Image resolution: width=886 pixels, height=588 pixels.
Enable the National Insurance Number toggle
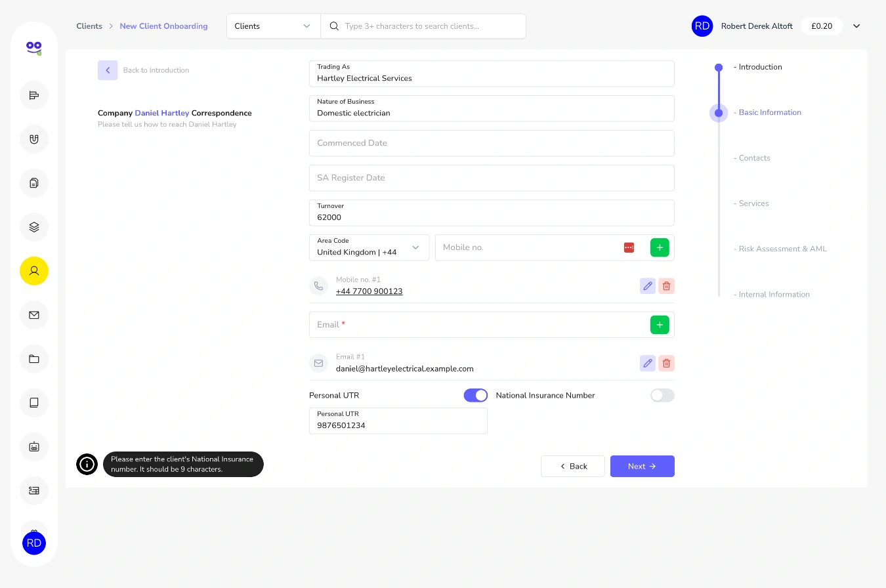click(662, 395)
